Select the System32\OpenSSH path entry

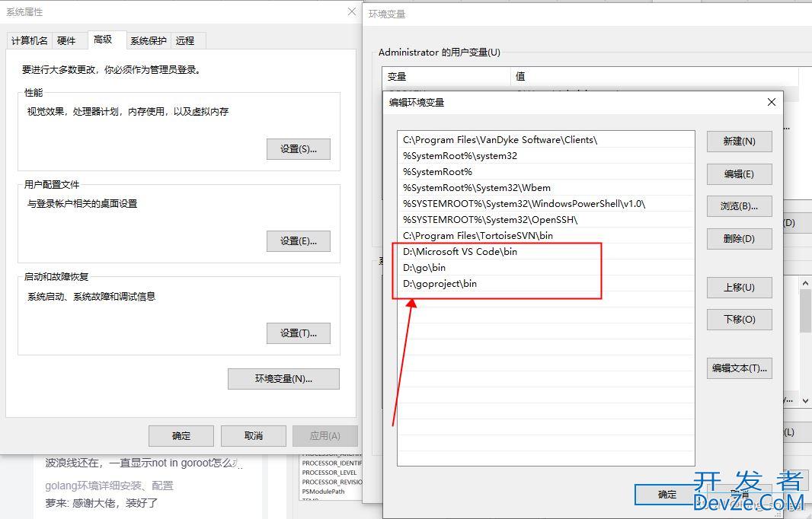pos(546,220)
